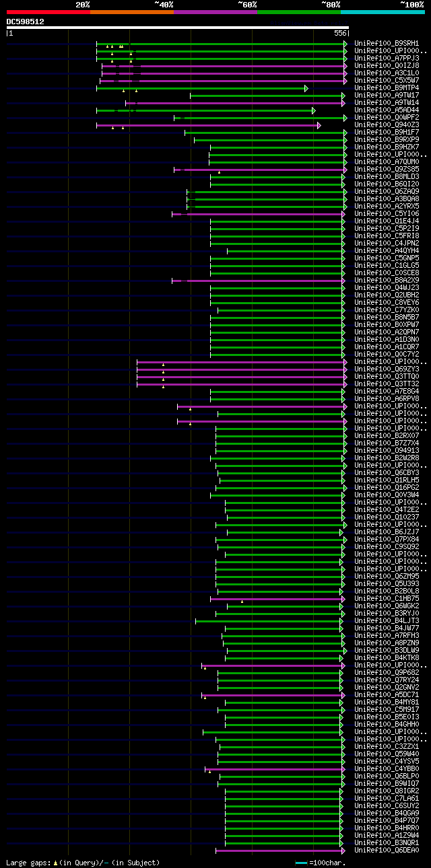The width and height of the screenshot is (431, 868).
Task: Click the UniRef100_B9RXP9 entry
Action: pyautogui.click(x=387, y=140)
